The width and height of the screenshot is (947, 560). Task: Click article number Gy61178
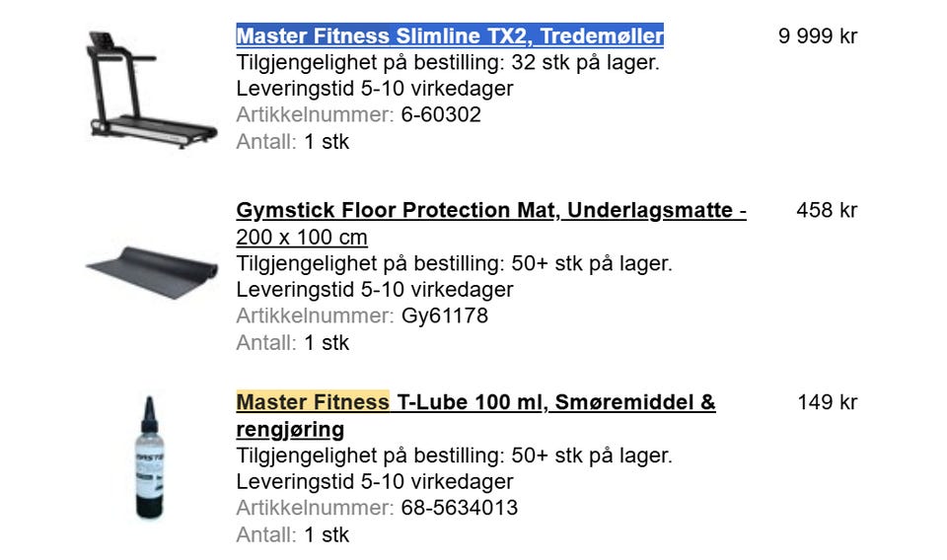(445, 316)
